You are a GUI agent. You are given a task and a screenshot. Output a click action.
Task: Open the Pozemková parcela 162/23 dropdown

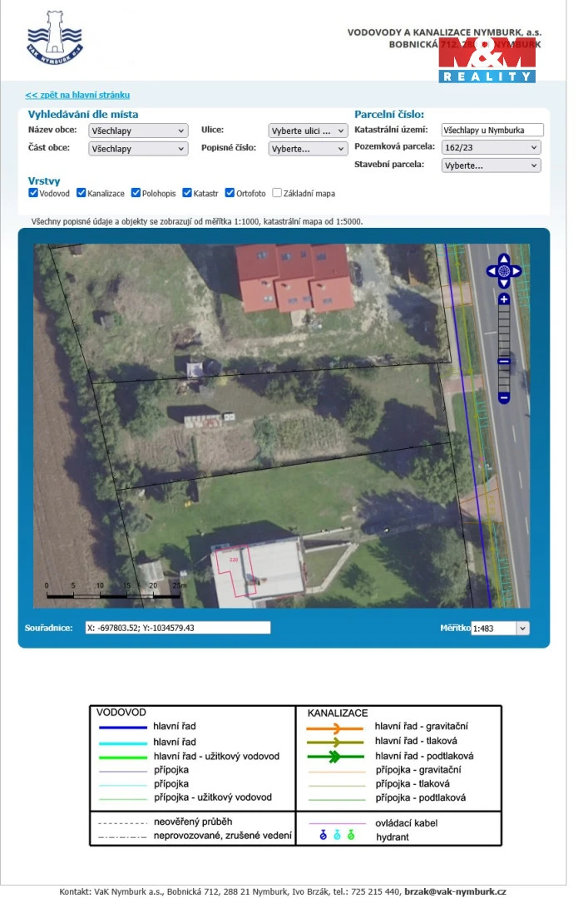(491, 147)
